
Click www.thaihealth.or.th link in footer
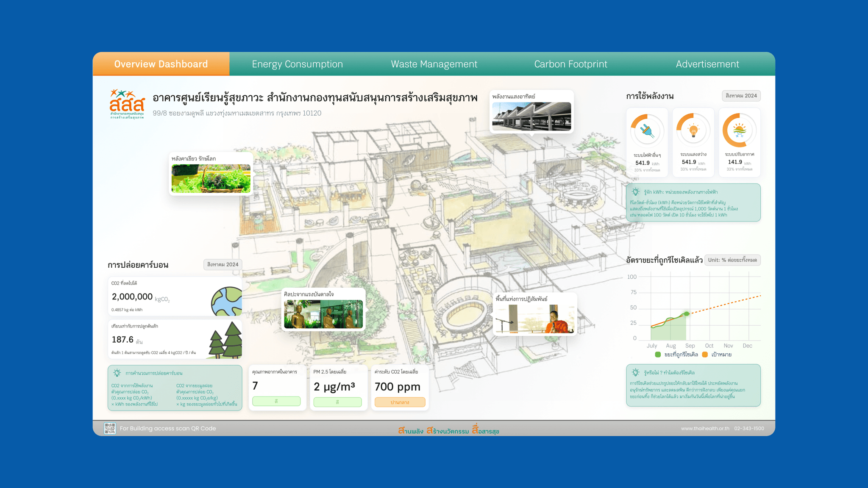point(705,428)
